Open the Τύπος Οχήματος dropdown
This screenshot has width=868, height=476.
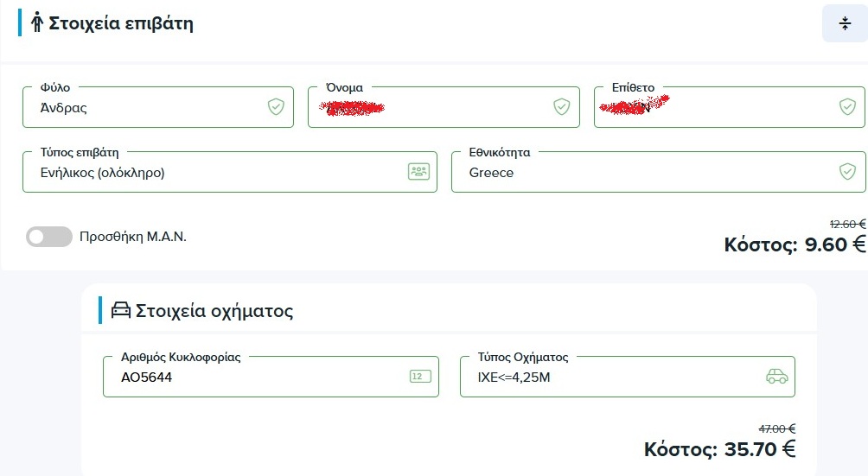pos(605,378)
